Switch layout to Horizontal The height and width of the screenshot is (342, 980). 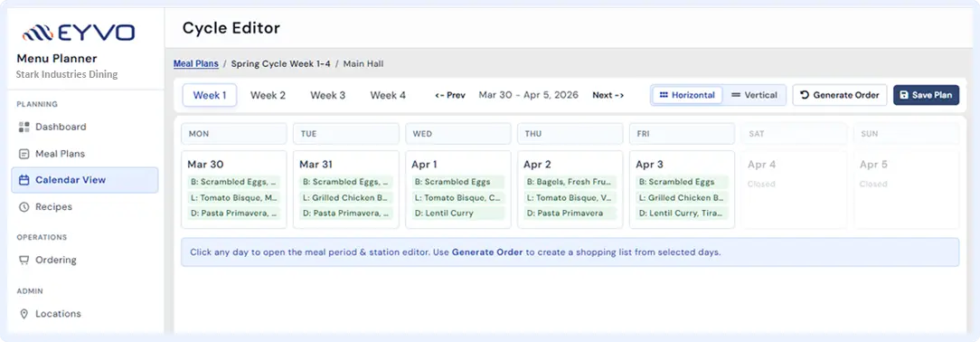click(687, 95)
